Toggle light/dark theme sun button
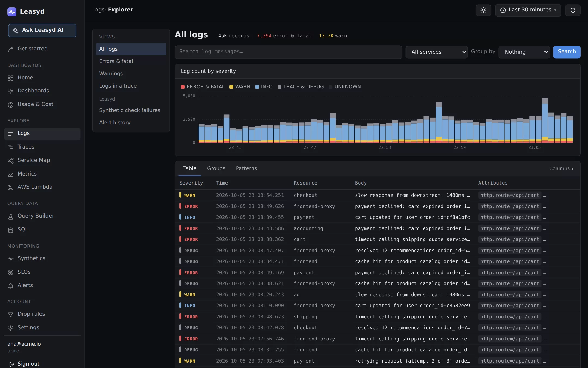The height and width of the screenshot is (368, 588). [483, 10]
